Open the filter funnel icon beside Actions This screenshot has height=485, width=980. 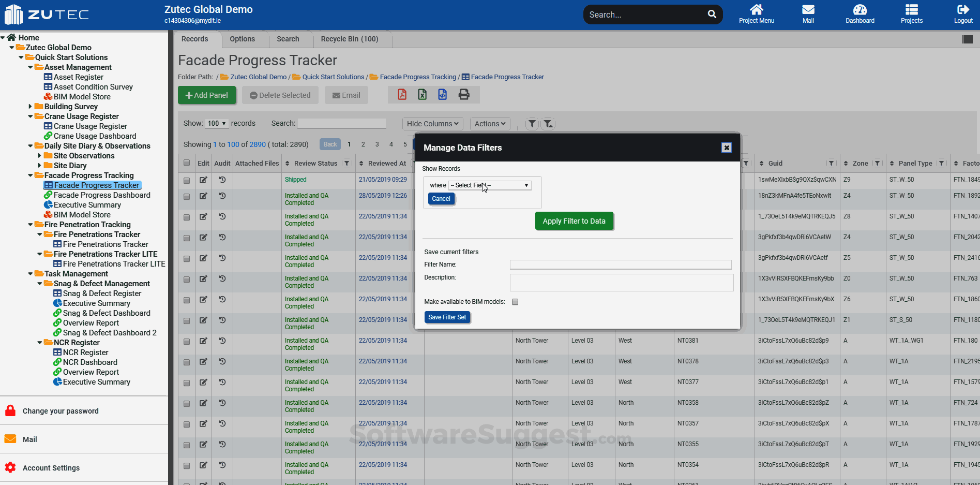532,124
